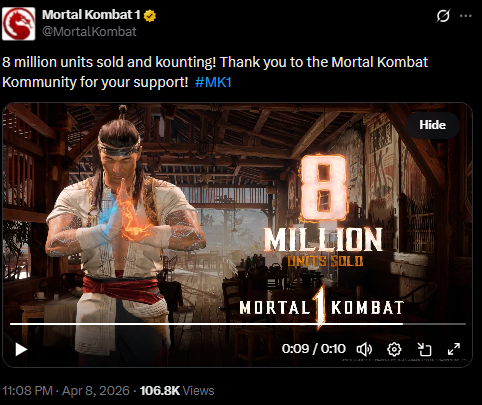This screenshot has height=405, width=482.
Task: Click the Mortal Kombat 1 logo in video
Action: 322,307
